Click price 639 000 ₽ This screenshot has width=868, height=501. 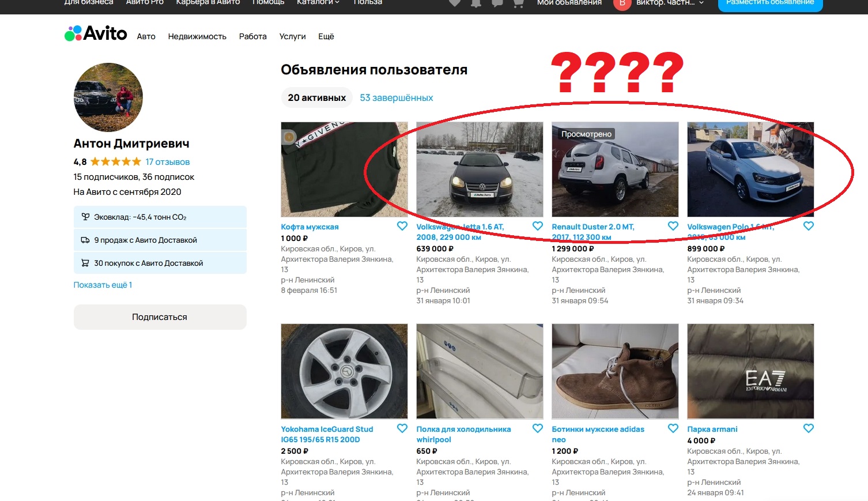point(435,249)
